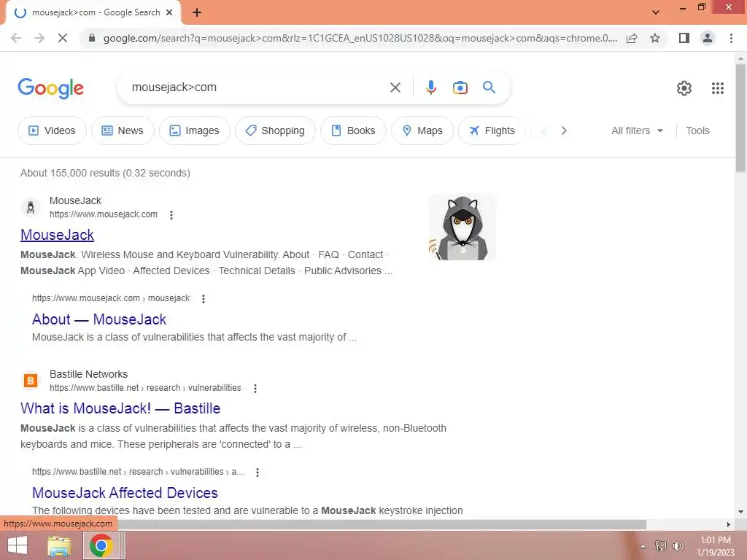747x560 pixels.
Task: Open the About — MouseJack link
Action: tap(99, 319)
